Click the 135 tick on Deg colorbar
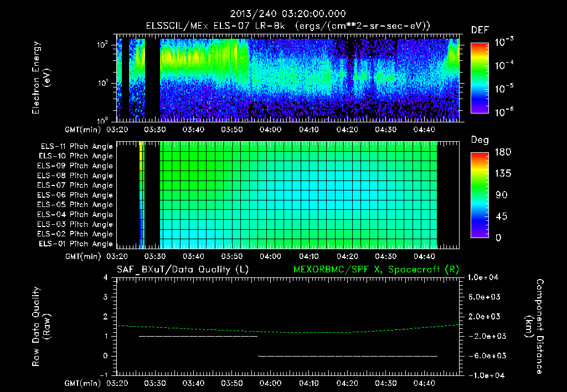This screenshot has width=567, height=392. click(503, 174)
